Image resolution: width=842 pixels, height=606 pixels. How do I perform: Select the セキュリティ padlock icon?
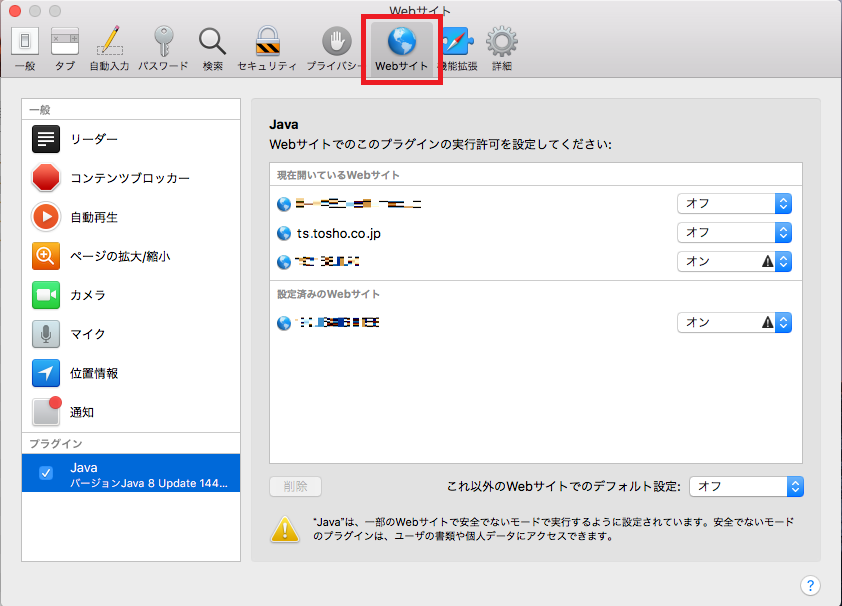click(265, 45)
